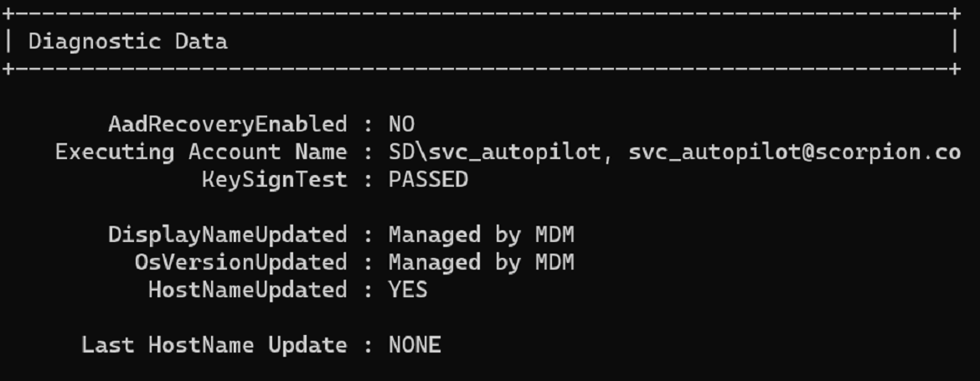
Task: Click the HostNameUpdated label
Action: (247, 290)
